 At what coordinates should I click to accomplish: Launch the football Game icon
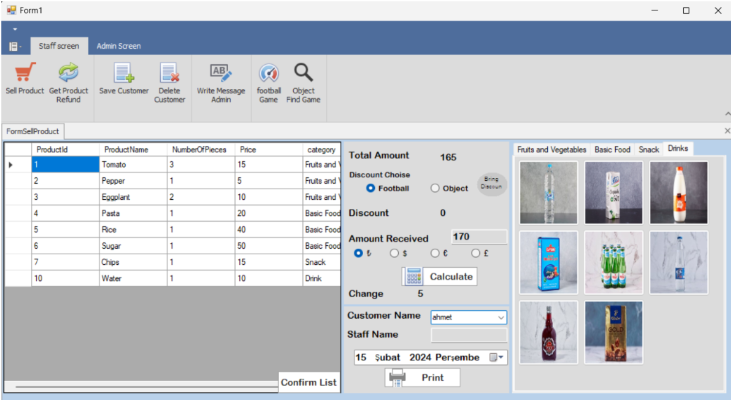click(268, 74)
